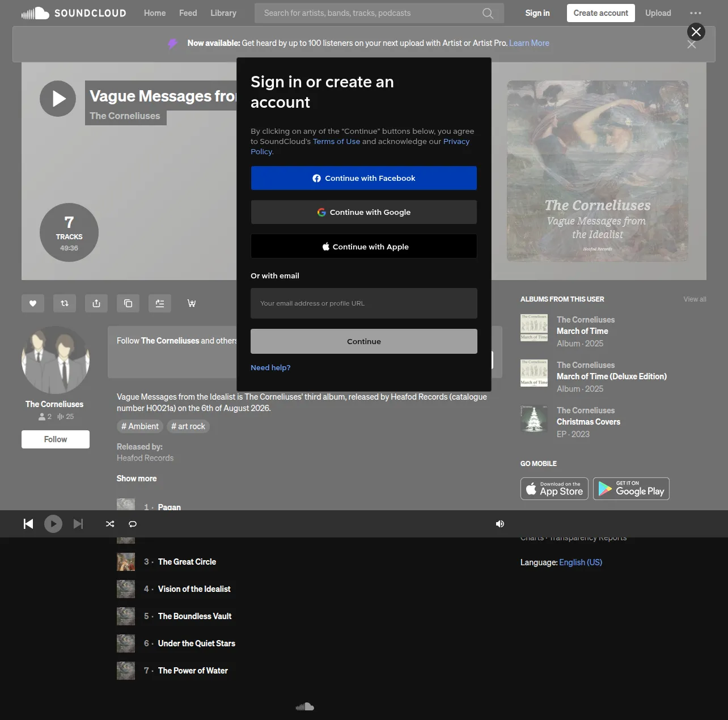Image resolution: width=728 pixels, height=720 pixels.
Task: Click The Corneliuses artist name under title
Action: tap(125, 116)
